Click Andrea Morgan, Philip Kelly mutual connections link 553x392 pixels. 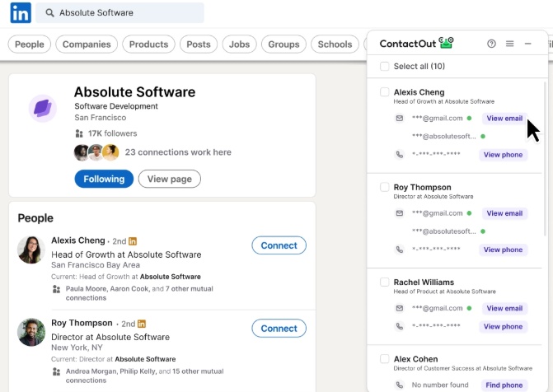(x=144, y=376)
